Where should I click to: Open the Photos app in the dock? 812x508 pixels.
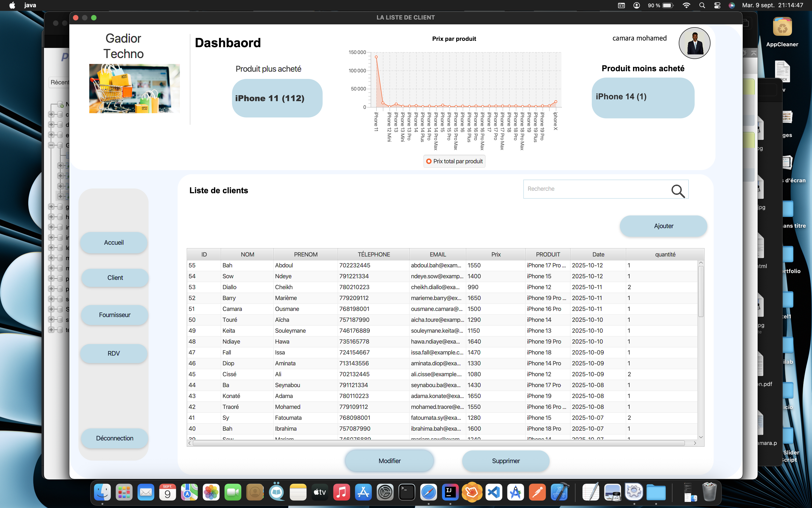click(211, 493)
